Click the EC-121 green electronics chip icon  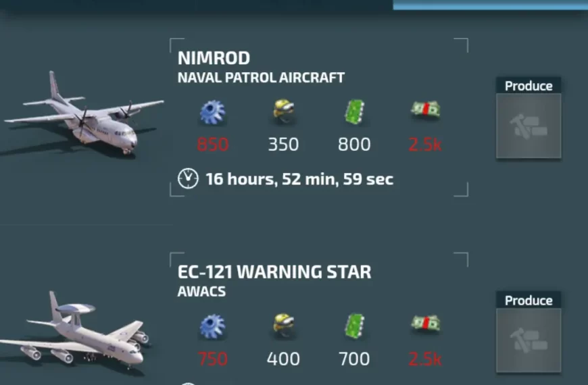click(x=354, y=325)
